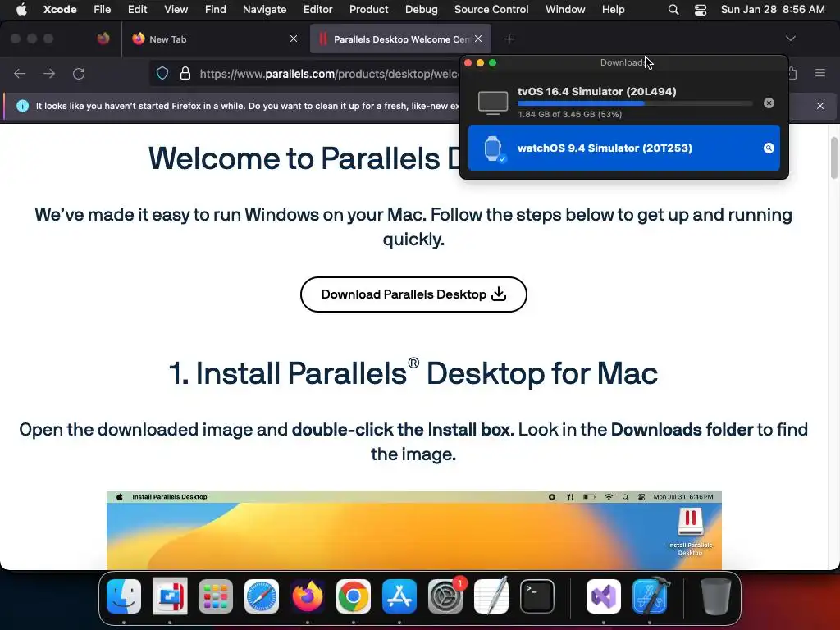The height and width of the screenshot is (630, 840).
Task: Open App Store from the Dock
Action: [399, 596]
